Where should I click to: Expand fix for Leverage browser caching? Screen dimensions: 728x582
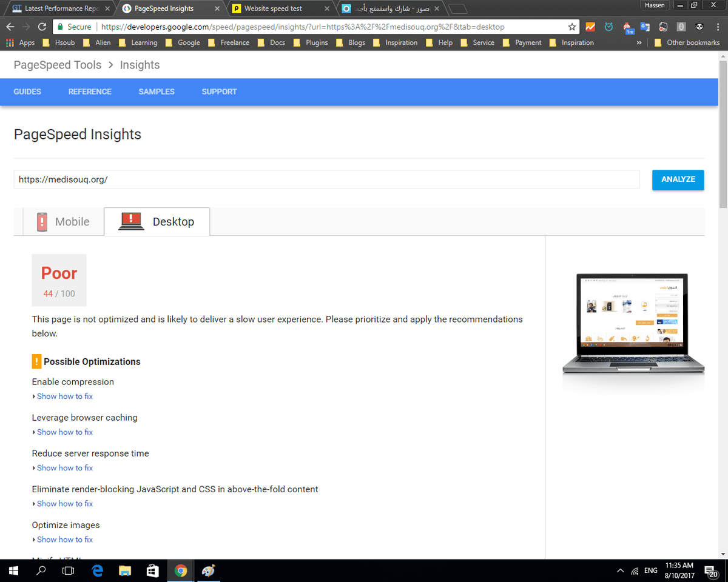tap(64, 432)
